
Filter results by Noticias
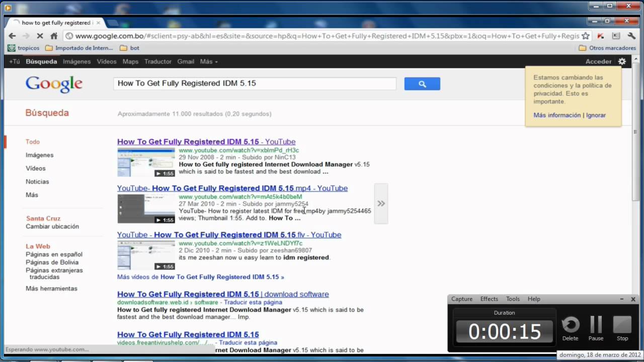[x=37, y=182]
